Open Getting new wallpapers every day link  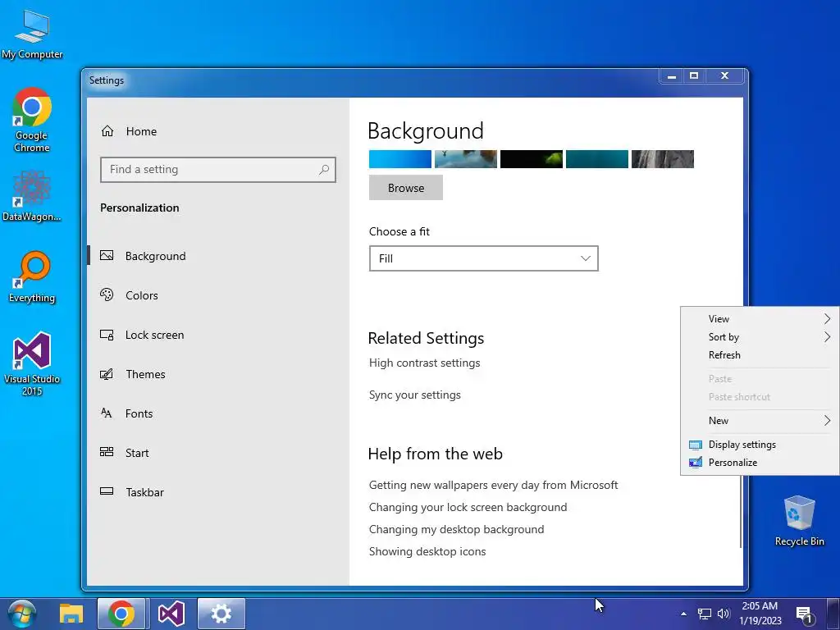tap(493, 485)
